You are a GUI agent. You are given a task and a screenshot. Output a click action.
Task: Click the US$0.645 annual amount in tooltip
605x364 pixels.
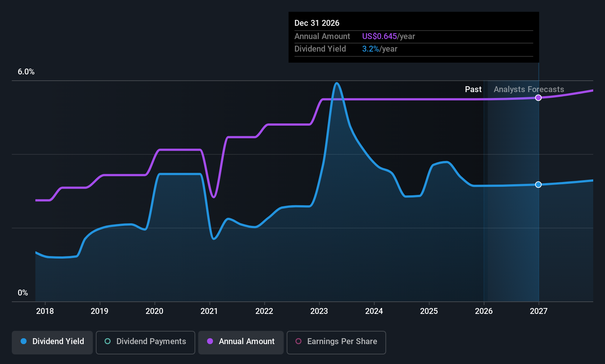coord(380,36)
